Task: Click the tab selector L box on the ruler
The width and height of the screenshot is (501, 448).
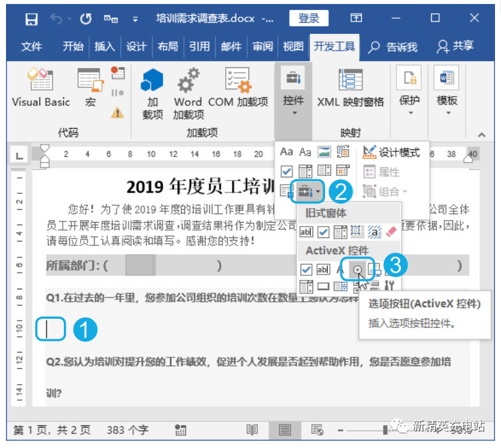Action: point(19,155)
